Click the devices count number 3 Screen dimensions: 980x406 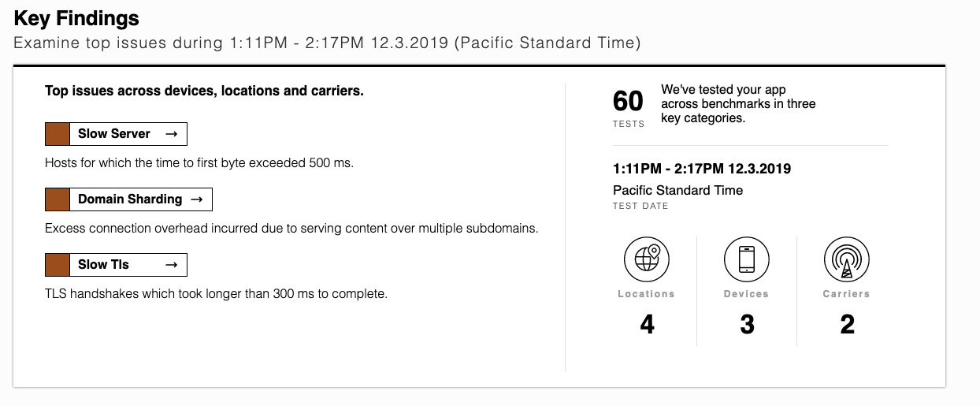coord(748,324)
